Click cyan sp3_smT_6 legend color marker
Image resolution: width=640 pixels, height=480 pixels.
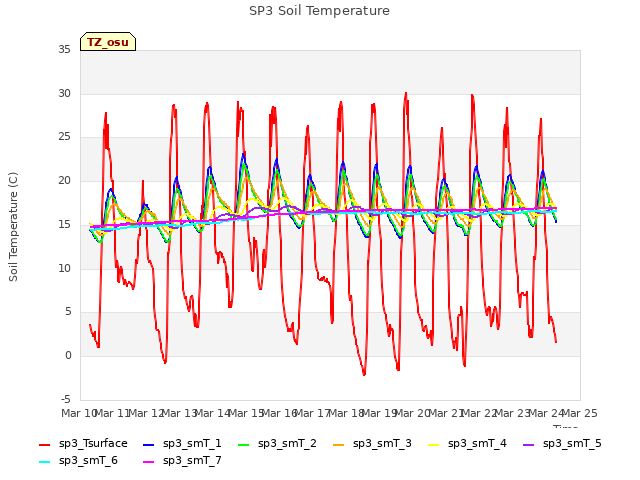(44, 462)
